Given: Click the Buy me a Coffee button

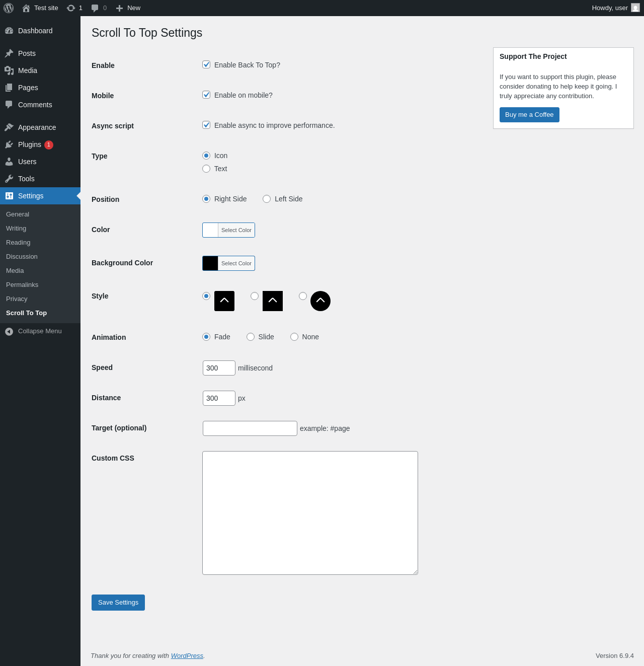Looking at the screenshot, I should 529,115.
